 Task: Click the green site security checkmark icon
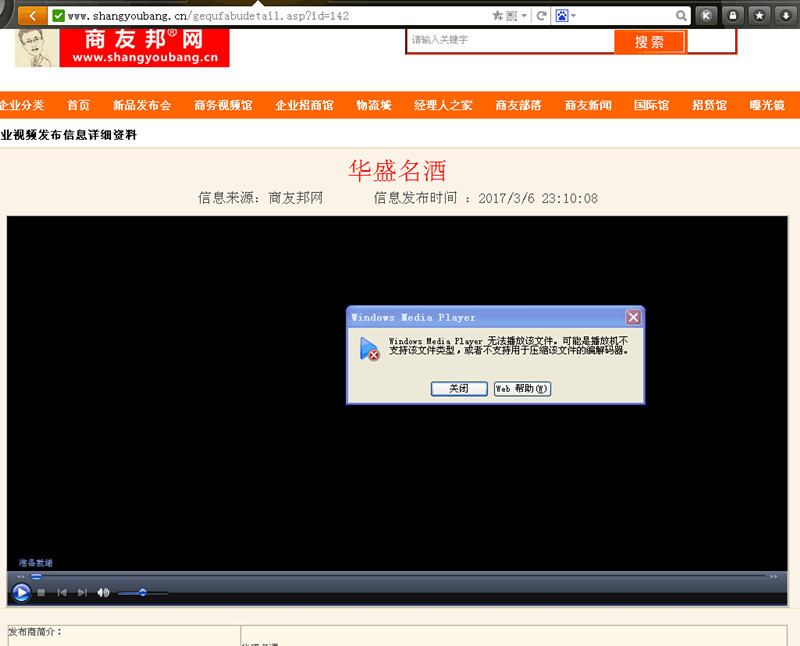click(59, 16)
